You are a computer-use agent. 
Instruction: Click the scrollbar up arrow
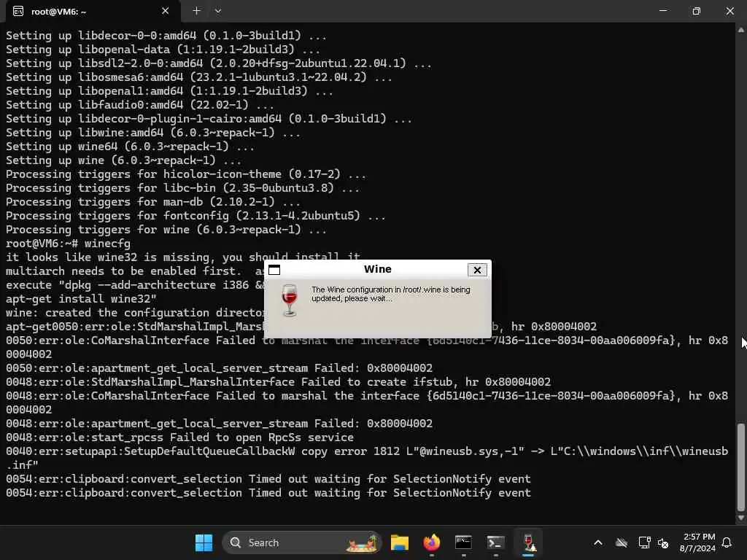[x=741, y=29]
